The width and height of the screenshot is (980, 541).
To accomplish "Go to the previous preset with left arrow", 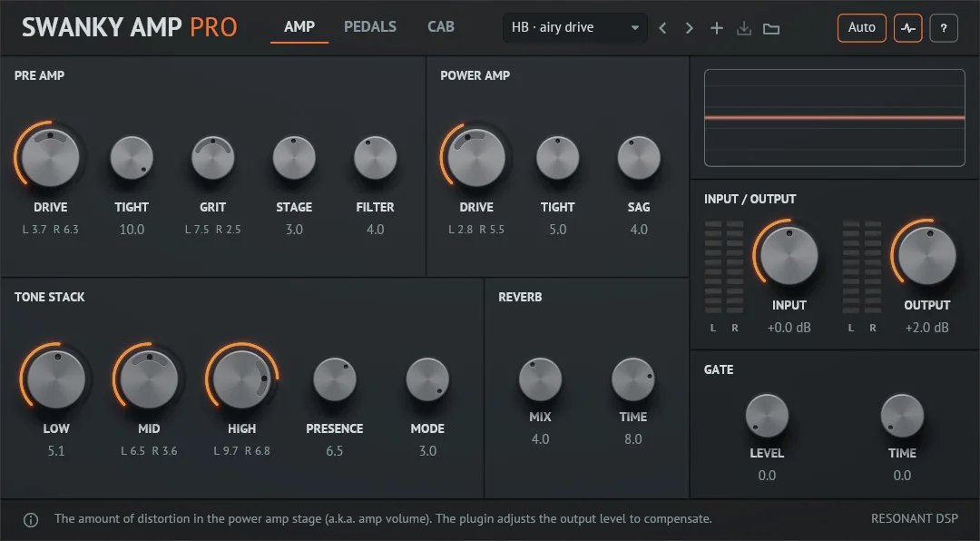I will (662, 28).
